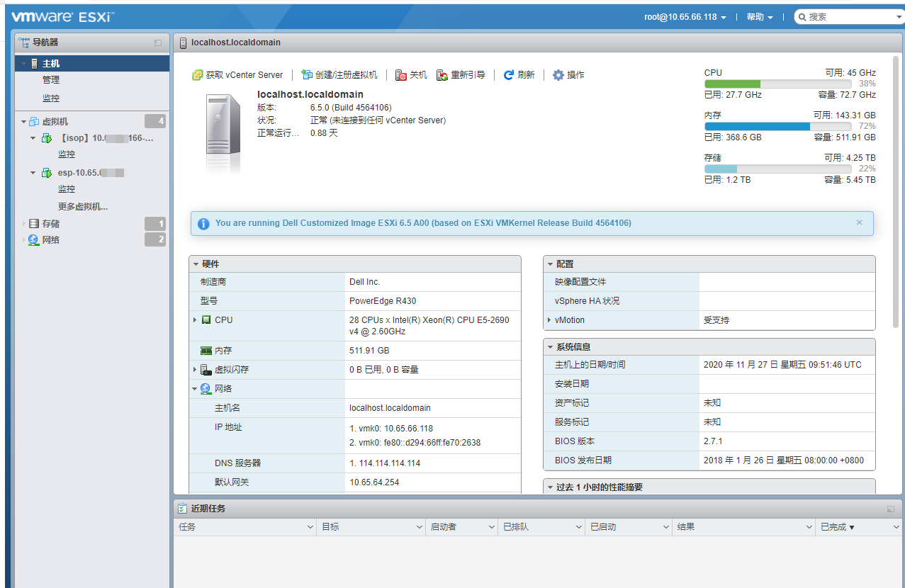Expand the CPU row under 硬件

196,320
